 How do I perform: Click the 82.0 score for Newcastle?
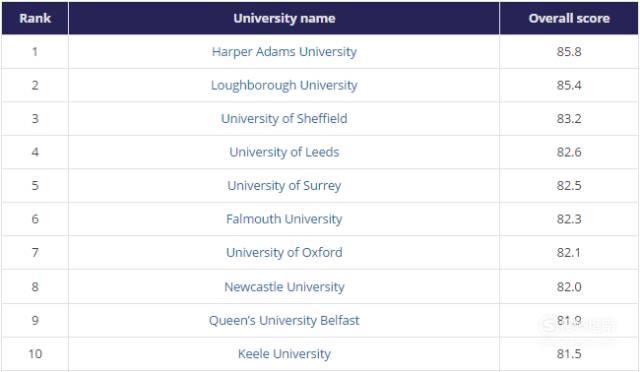coord(569,287)
